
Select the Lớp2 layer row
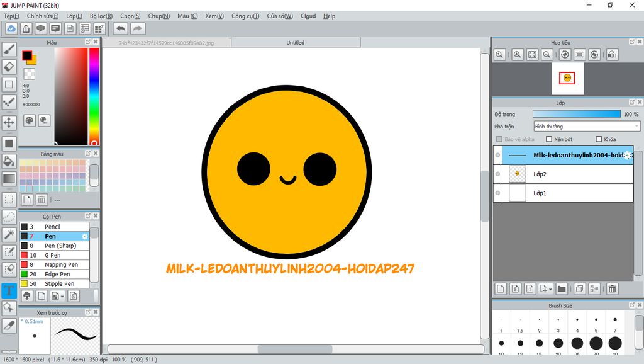(x=563, y=174)
